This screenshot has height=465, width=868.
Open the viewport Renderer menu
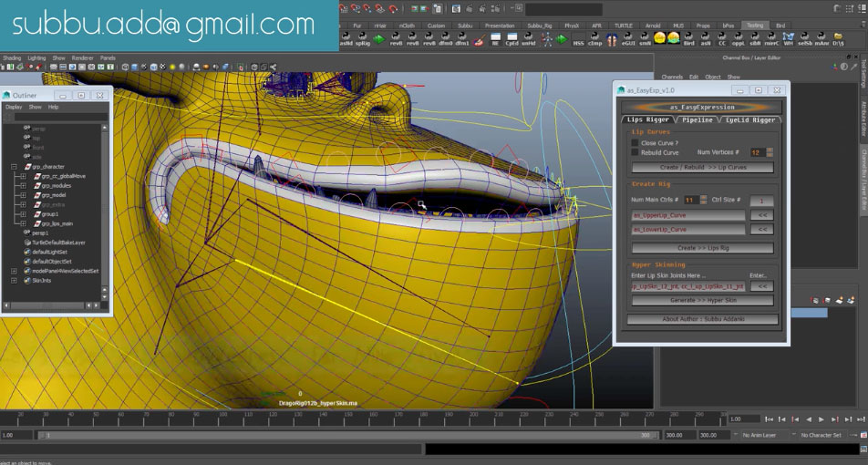(x=82, y=57)
